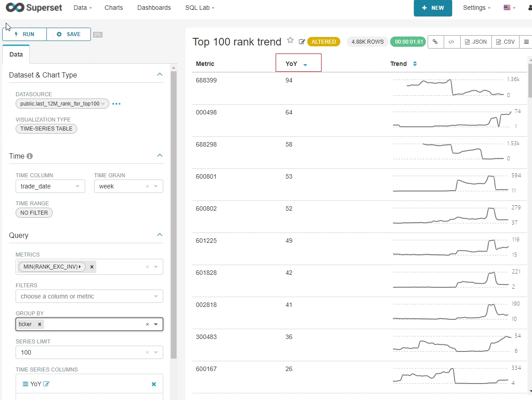
Task: Sort the Trend column
Action: (x=414, y=63)
